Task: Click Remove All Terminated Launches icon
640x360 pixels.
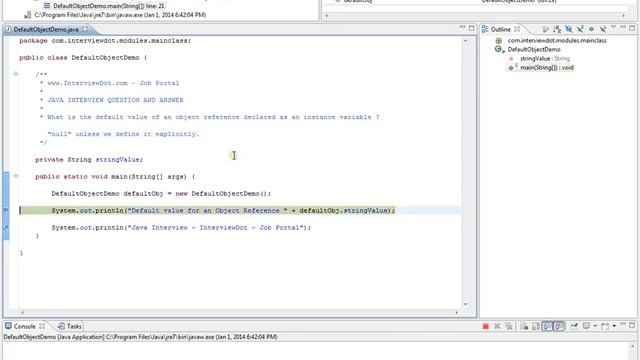Action: point(509,326)
